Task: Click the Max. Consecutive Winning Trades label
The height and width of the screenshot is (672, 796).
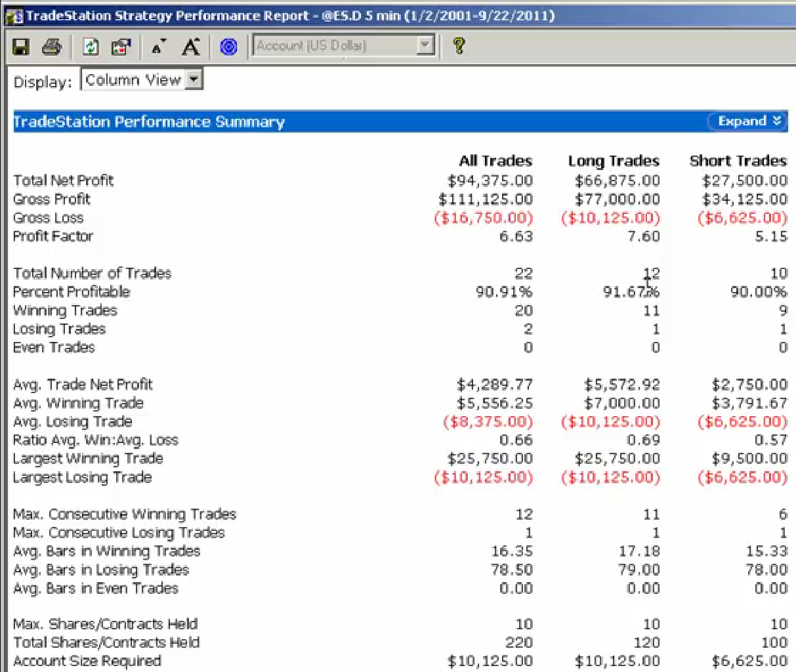Action: click(125, 514)
